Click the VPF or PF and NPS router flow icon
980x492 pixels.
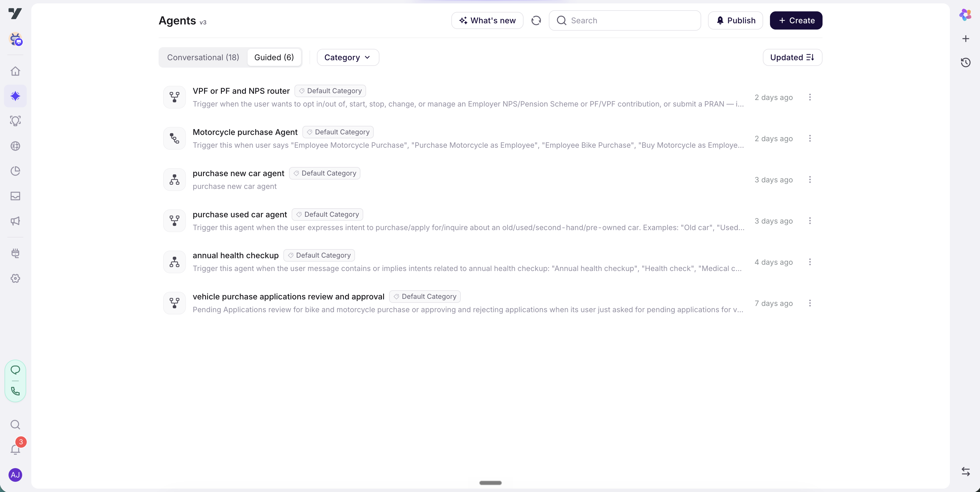[x=174, y=97]
